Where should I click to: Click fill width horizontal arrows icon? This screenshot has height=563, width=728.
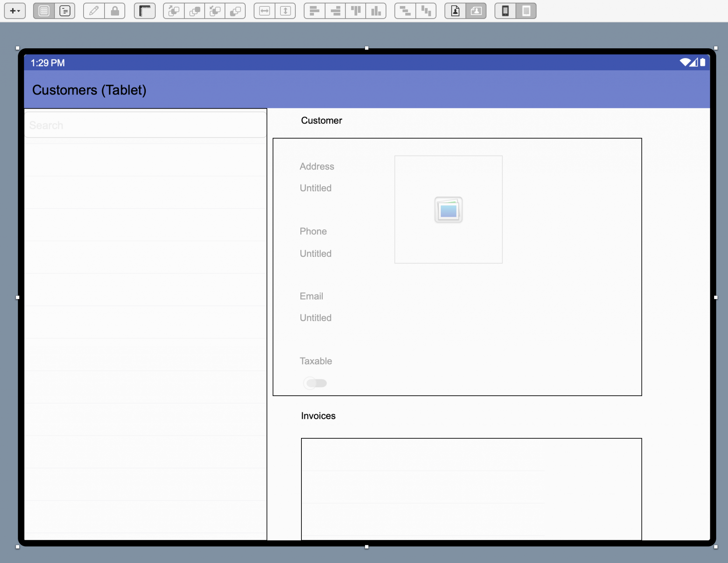(264, 11)
